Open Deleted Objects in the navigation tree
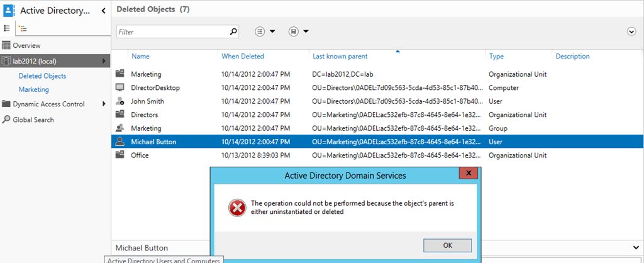 [42, 76]
